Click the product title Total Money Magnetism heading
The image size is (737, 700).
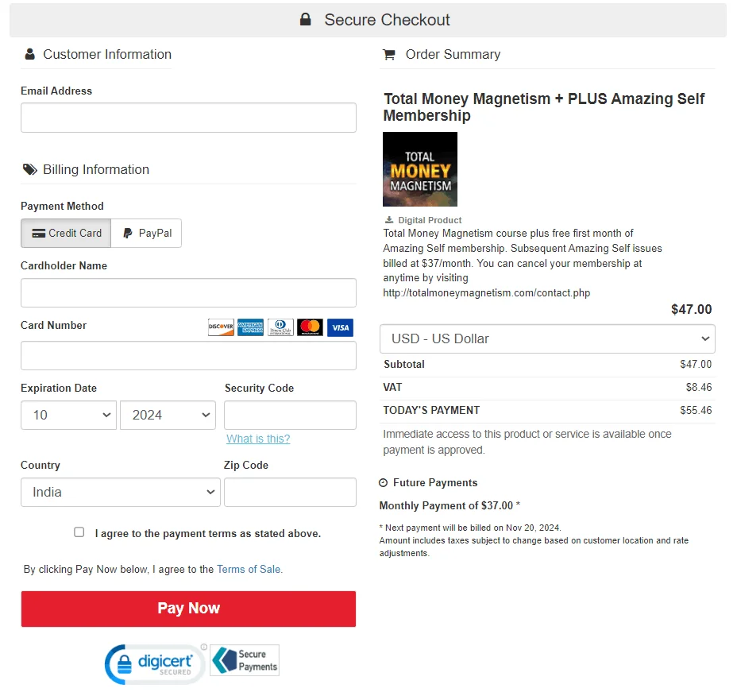point(544,107)
